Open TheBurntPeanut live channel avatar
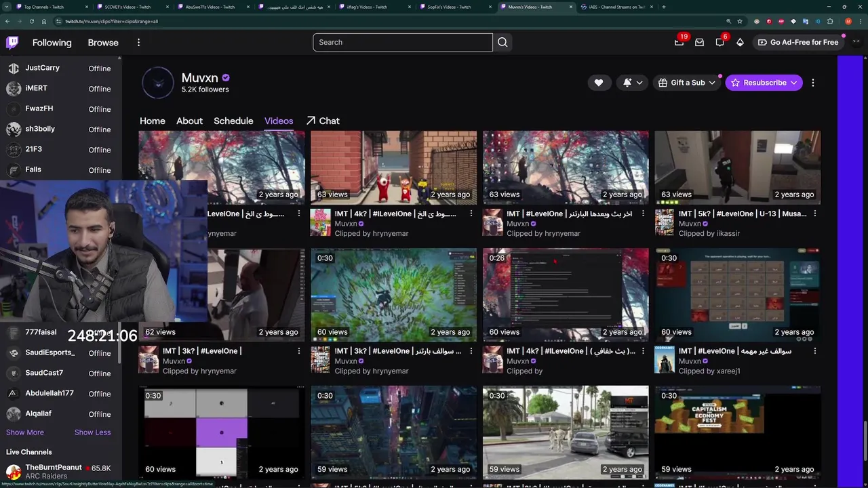 [14, 471]
